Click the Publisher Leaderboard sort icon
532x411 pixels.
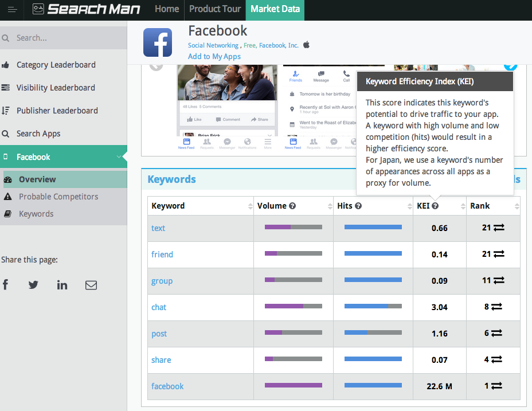point(5,111)
